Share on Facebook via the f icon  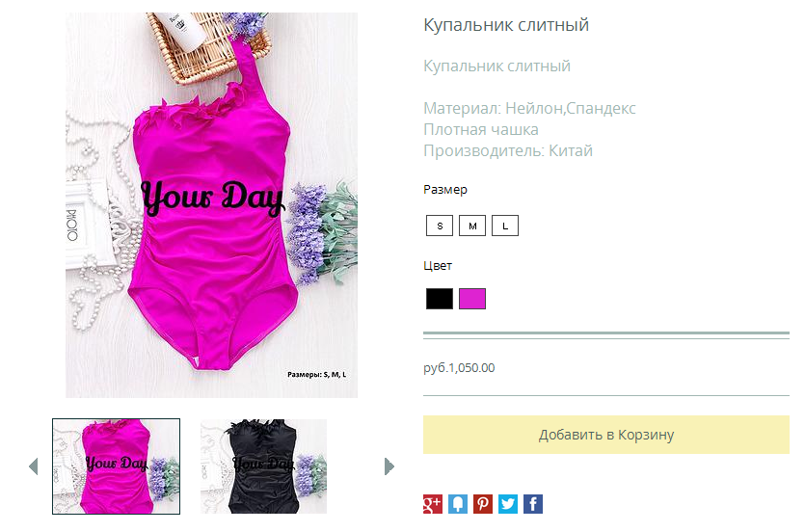point(533,504)
